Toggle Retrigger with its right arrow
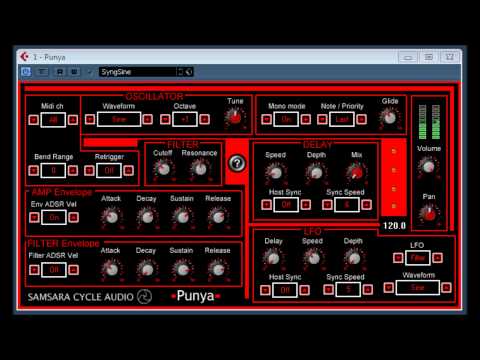This screenshot has height=360, width=480. 128,171
